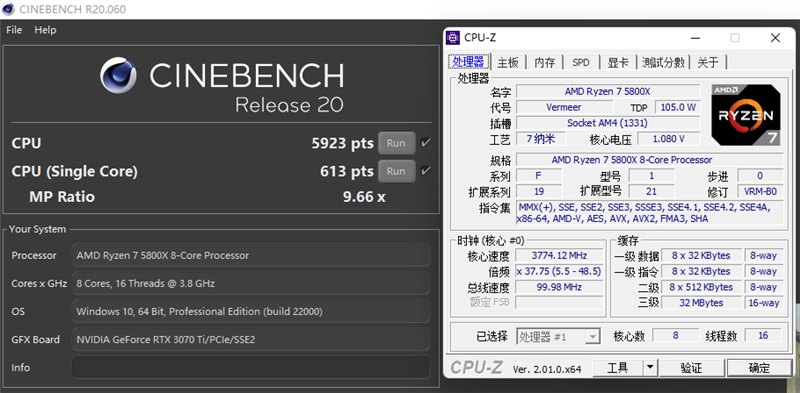
Task: Switch to the 处理器 tab in CPU-Z
Action: click(469, 62)
